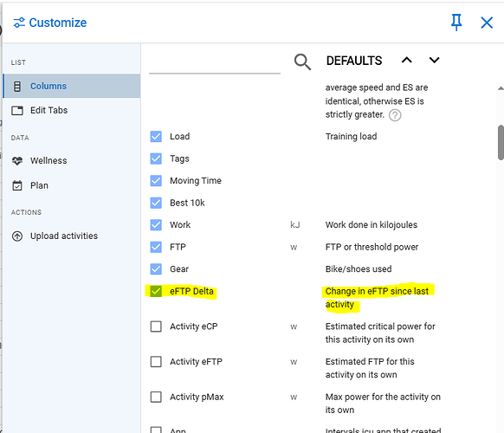The height and width of the screenshot is (433, 504).
Task: Reset columns using DEFAULTS button
Action: [x=354, y=61]
